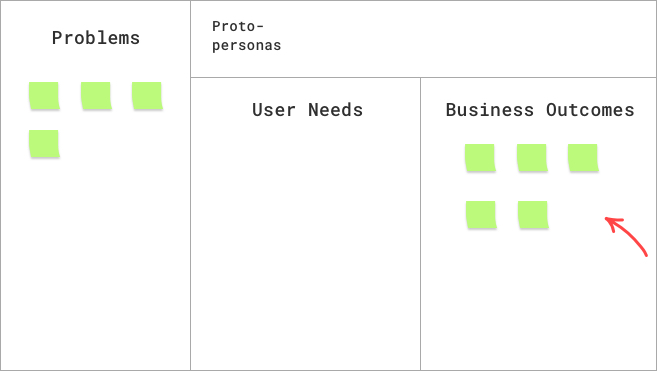This screenshot has height=371, width=657.
Task: Select the first sticky note under Problems
Action: 44,96
